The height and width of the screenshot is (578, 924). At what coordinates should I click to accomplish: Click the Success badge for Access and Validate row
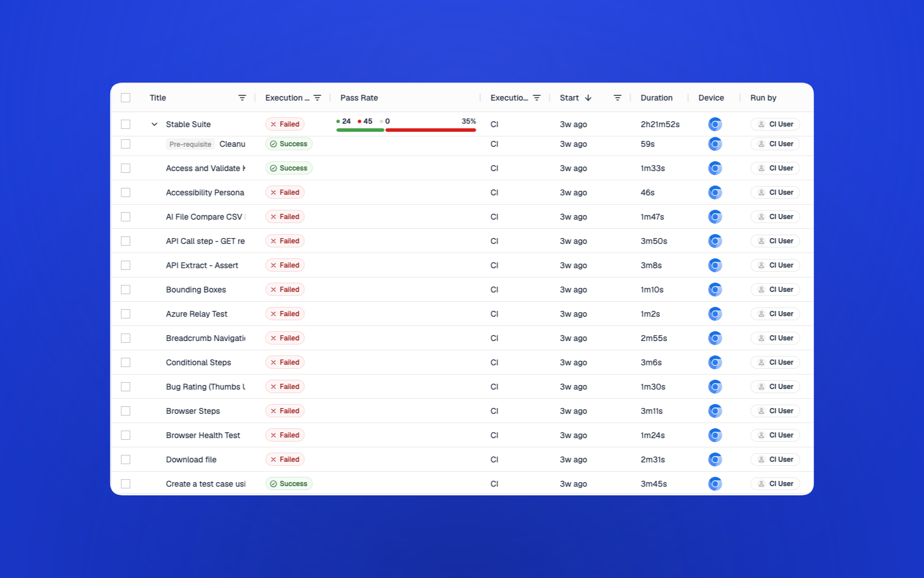pyautogui.click(x=289, y=168)
